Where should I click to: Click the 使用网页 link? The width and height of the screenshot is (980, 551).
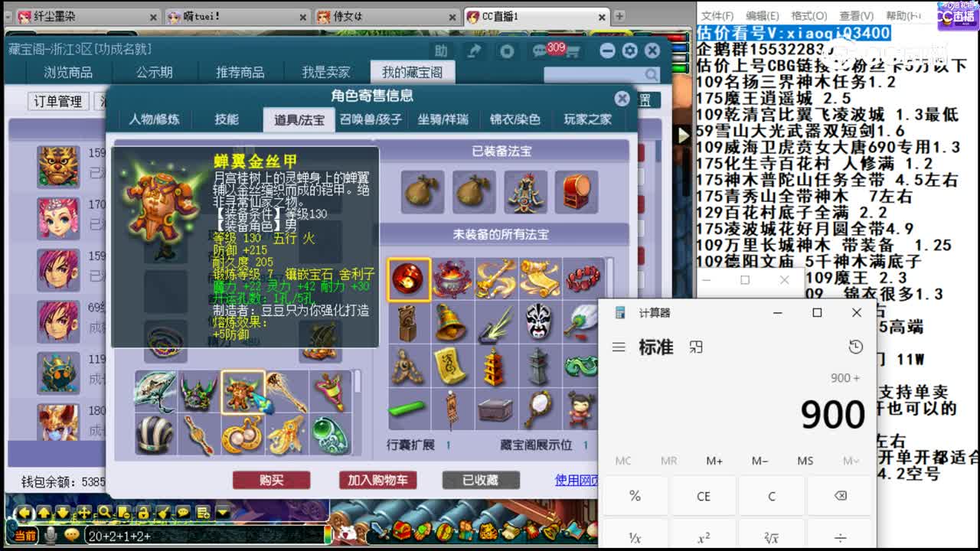[577, 480]
